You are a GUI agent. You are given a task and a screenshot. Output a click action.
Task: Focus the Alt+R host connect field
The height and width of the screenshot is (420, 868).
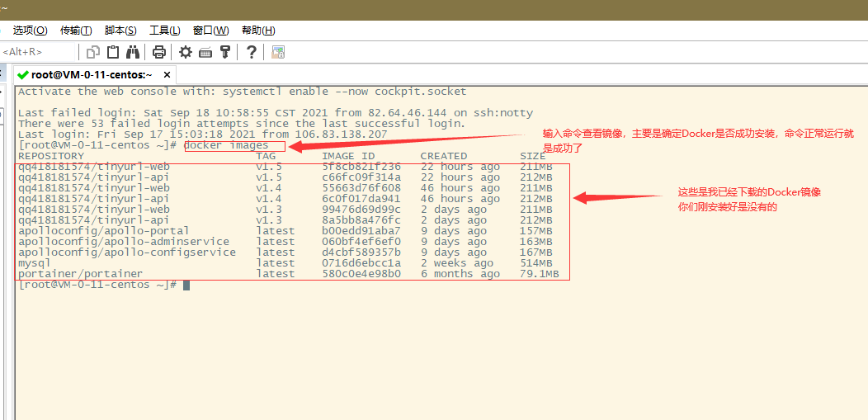coord(38,52)
